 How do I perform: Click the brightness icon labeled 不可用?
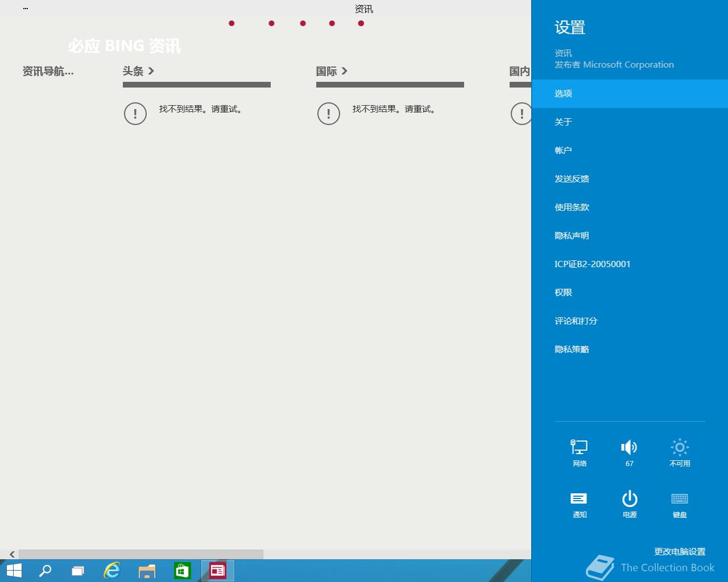[x=680, y=453]
